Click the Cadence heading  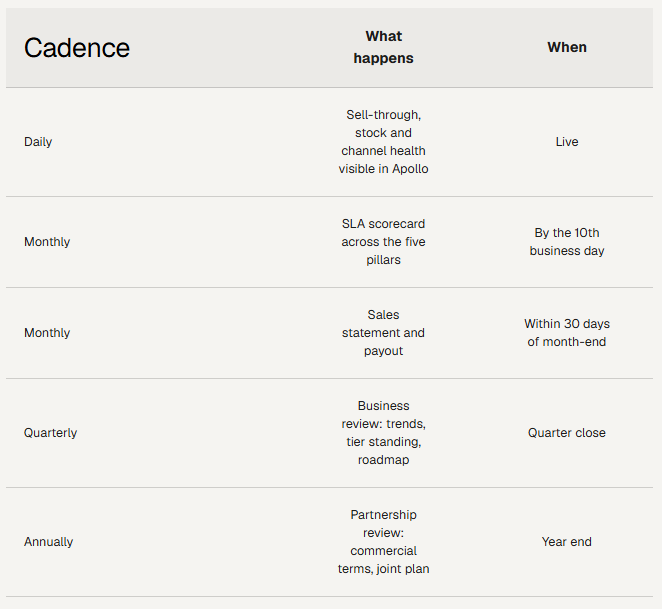coord(77,48)
